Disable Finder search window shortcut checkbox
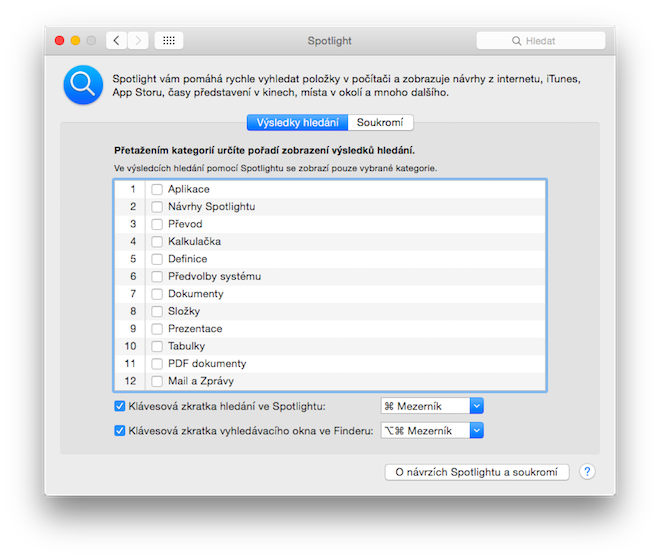Viewport: 660px width, 559px height. click(x=120, y=431)
